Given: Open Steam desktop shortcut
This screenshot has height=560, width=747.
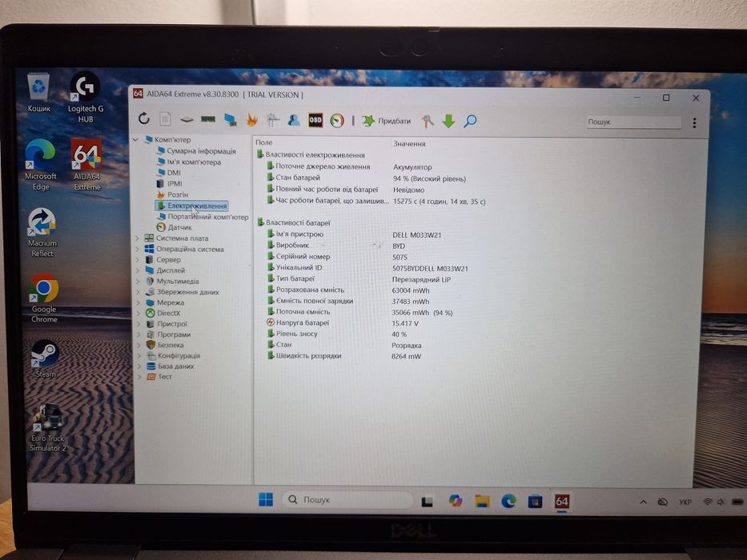Looking at the screenshot, I should 45,358.
